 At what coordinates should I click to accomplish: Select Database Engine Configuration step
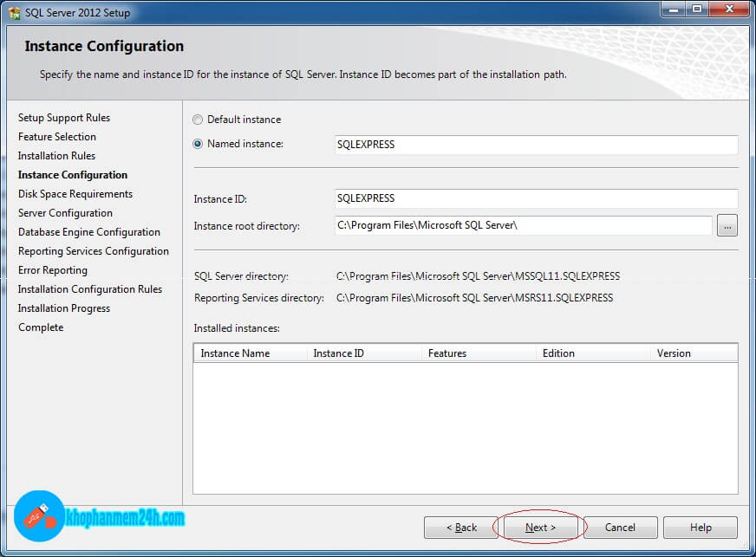tap(89, 232)
